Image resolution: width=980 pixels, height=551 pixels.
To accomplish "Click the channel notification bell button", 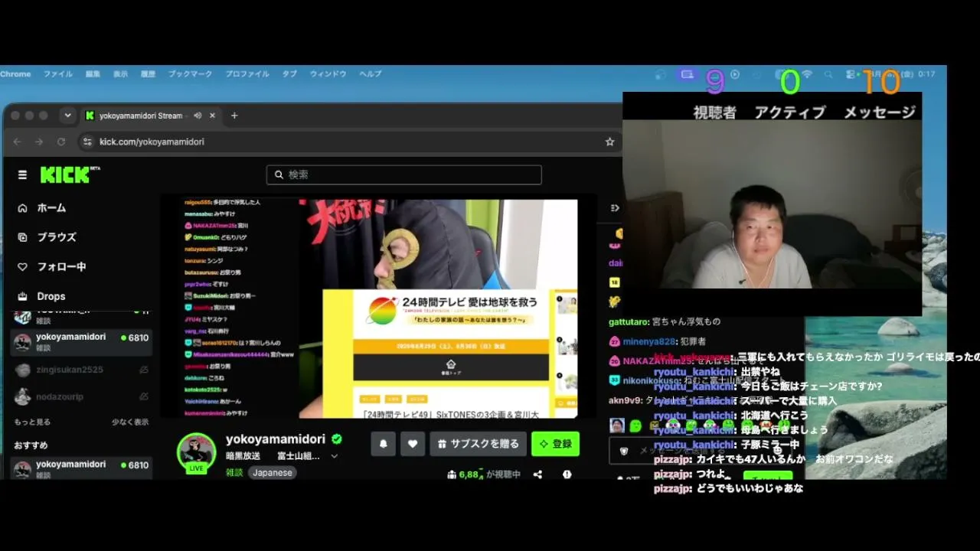I will coord(384,444).
